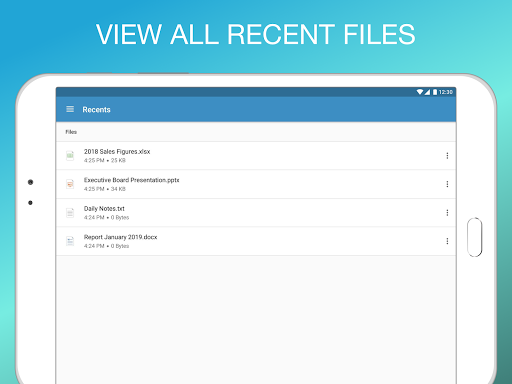The width and height of the screenshot is (512, 384).
Task: Open the hamburger navigation menu
Action: 70,109
